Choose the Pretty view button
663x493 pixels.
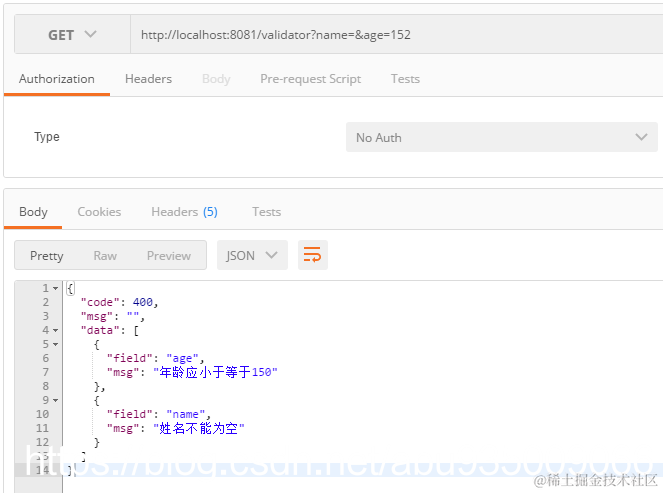click(x=47, y=255)
